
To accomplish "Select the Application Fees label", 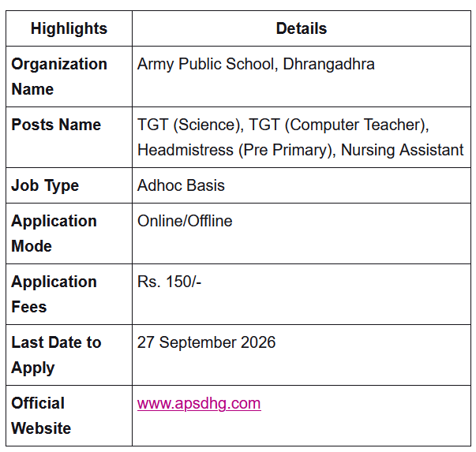I will pyautogui.click(x=54, y=294).
